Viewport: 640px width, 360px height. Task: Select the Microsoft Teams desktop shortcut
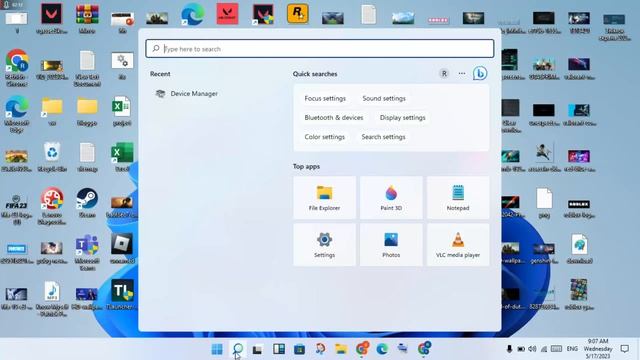[x=87, y=252]
